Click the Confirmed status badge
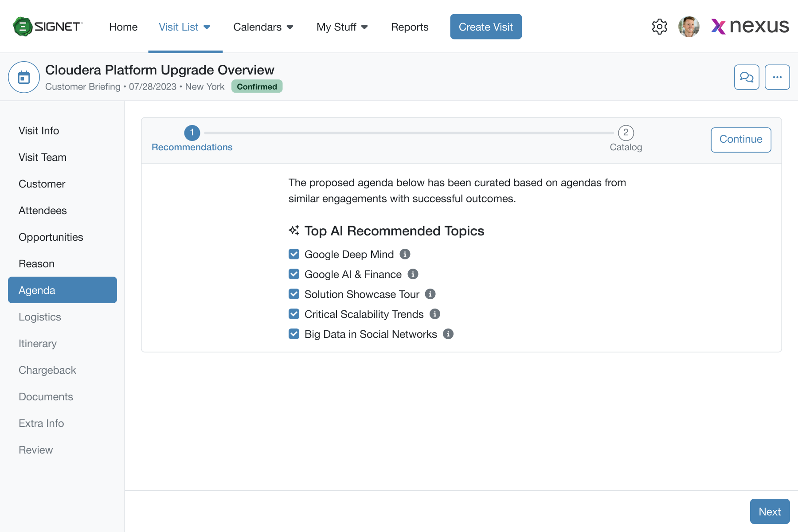 257,86
